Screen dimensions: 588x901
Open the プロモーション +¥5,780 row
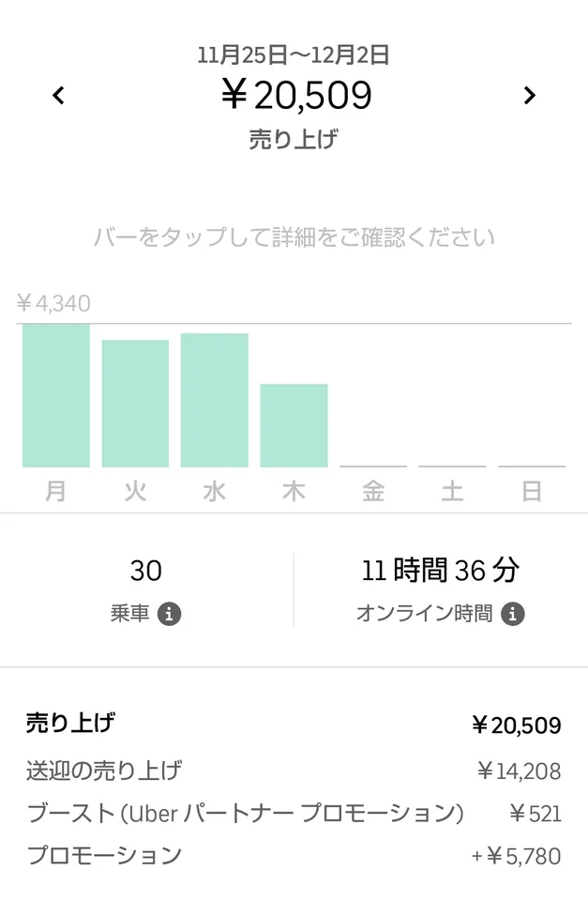point(294,856)
